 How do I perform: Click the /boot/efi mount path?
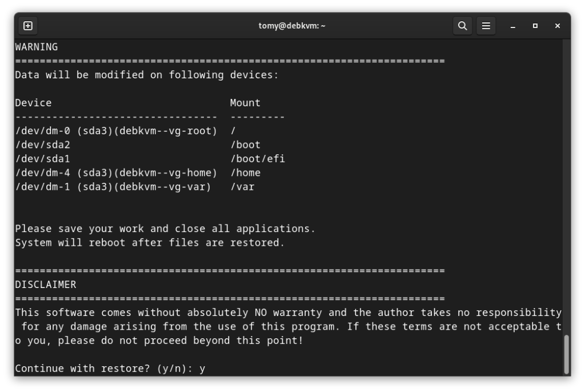[257, 159]
